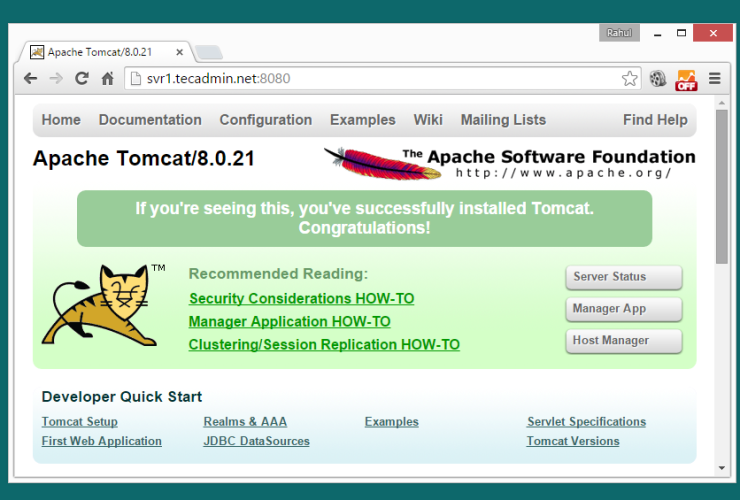This screenshot has height=500, width=740.
Task: Bookmark this page with star icon
Action: (629, 79)
